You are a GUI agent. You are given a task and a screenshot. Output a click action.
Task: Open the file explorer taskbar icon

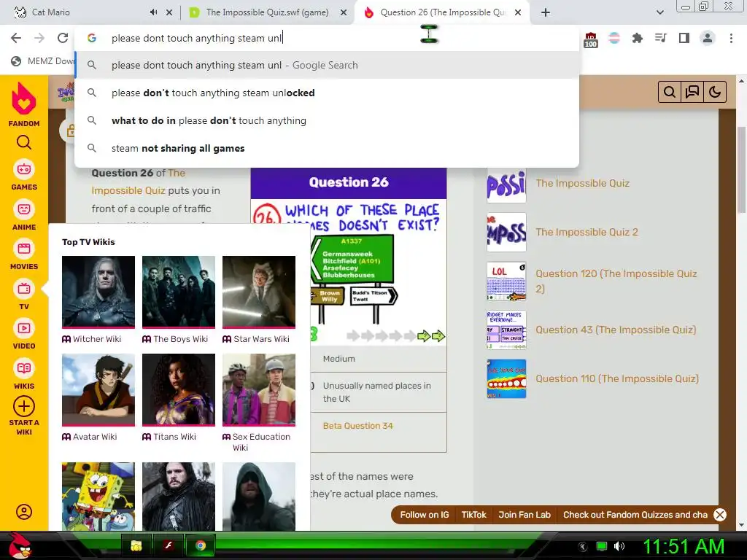[136, 545]
